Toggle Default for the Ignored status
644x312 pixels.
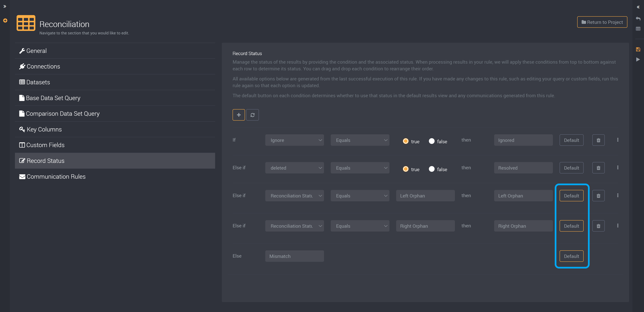[571, 140]
